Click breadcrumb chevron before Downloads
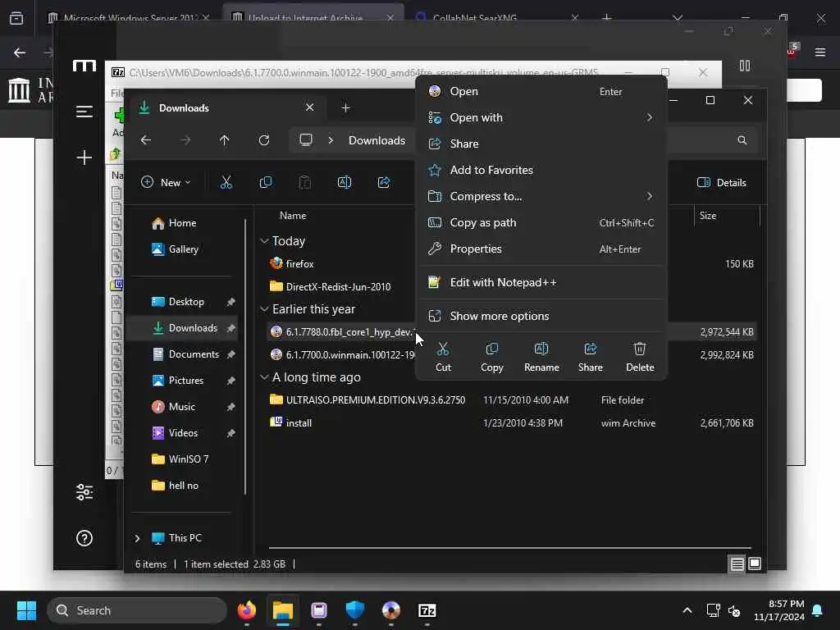 point(331,140)
